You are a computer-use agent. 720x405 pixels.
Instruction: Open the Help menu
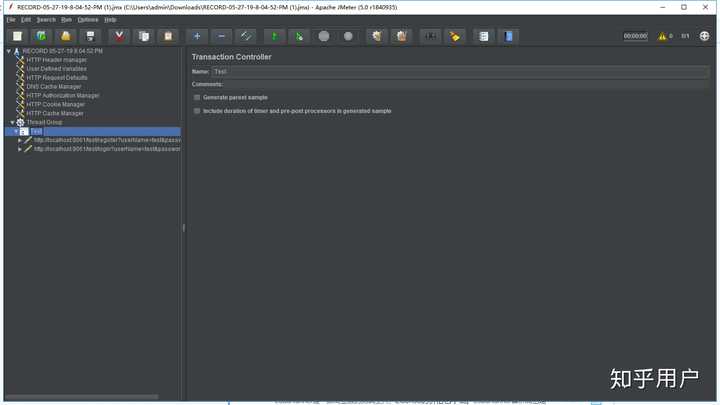click(110, 20)
